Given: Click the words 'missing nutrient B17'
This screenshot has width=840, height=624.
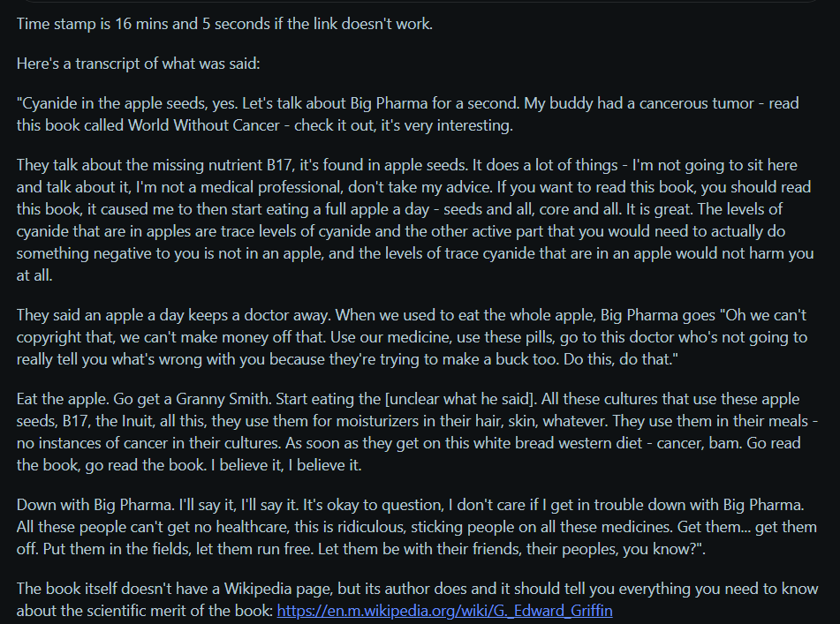Looking at the screenshot, I should pos(222,165).
